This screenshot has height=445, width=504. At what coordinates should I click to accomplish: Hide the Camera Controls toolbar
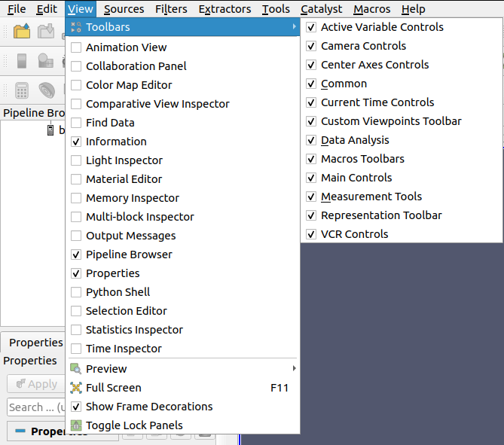click(311, 46)
